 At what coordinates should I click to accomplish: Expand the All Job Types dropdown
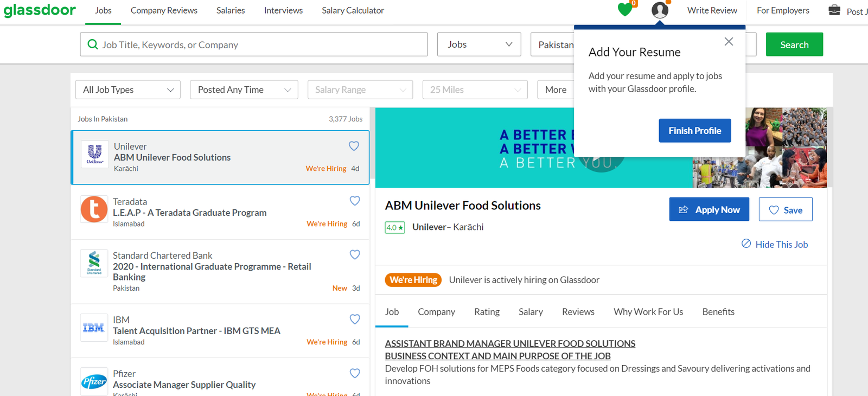tap(128, 90)
